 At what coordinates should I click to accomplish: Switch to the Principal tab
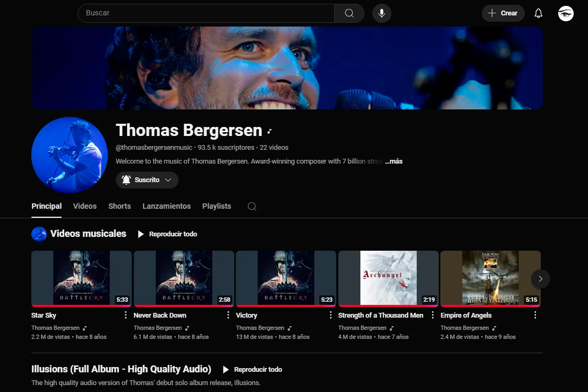coord(47,206)
